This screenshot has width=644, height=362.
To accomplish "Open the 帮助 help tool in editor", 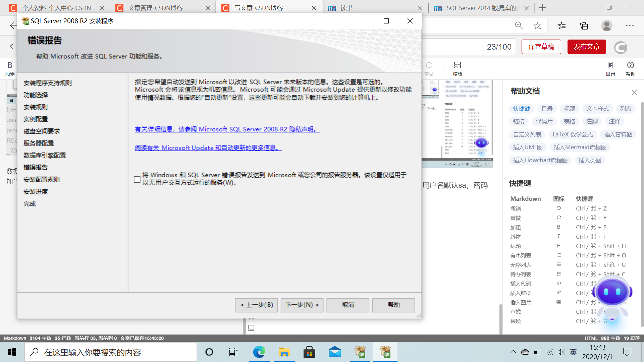I will [631, 69].
